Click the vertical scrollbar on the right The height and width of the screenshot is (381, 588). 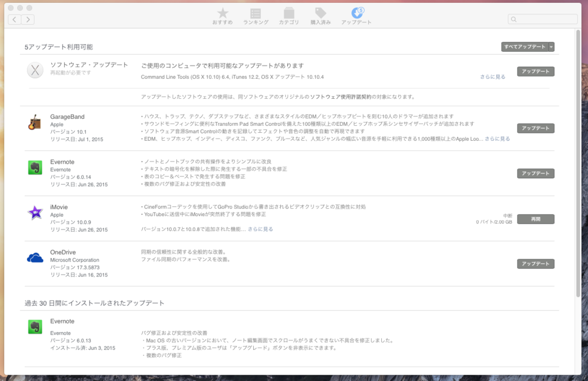click(x=578, y=164)
